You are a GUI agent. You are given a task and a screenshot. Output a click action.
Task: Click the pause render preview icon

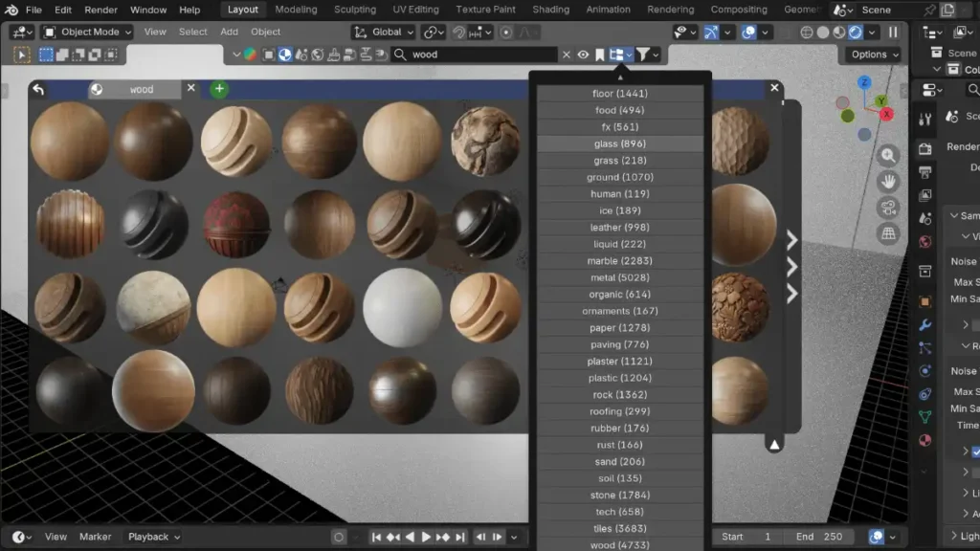[893, 32]
